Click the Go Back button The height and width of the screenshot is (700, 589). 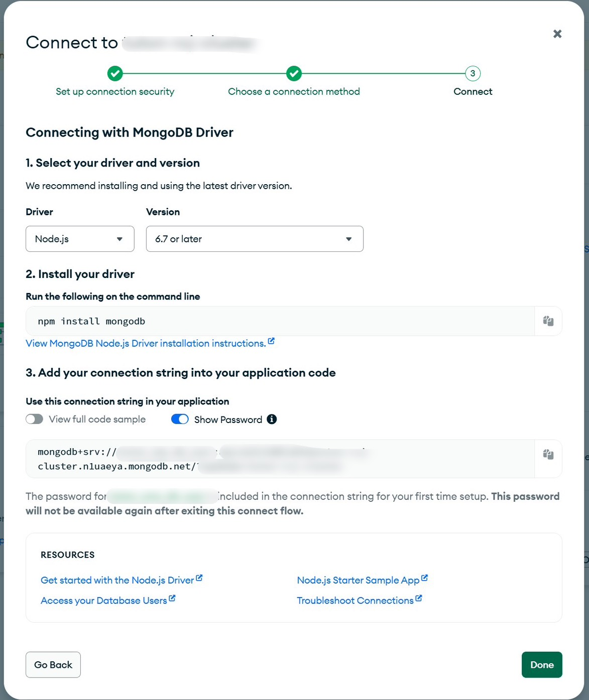click(53, 665)
